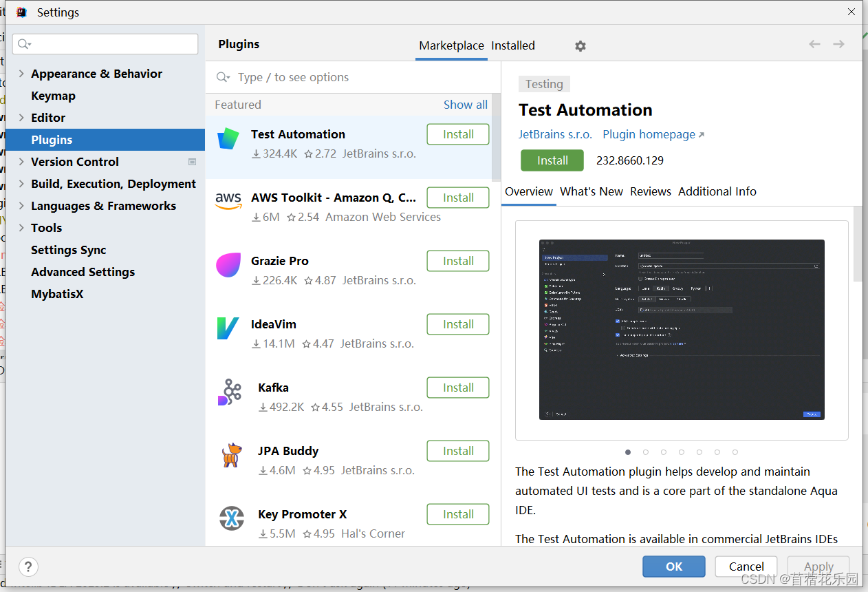The image size is (868, 592).
Task: Select MybatisX in the settings tree
Action: coord(57,294)
